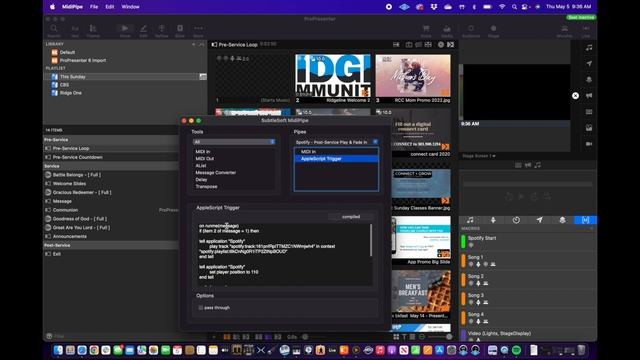Select the messages paper plane tab above Macros
The image size is (640, 360).
click(539, 220)
